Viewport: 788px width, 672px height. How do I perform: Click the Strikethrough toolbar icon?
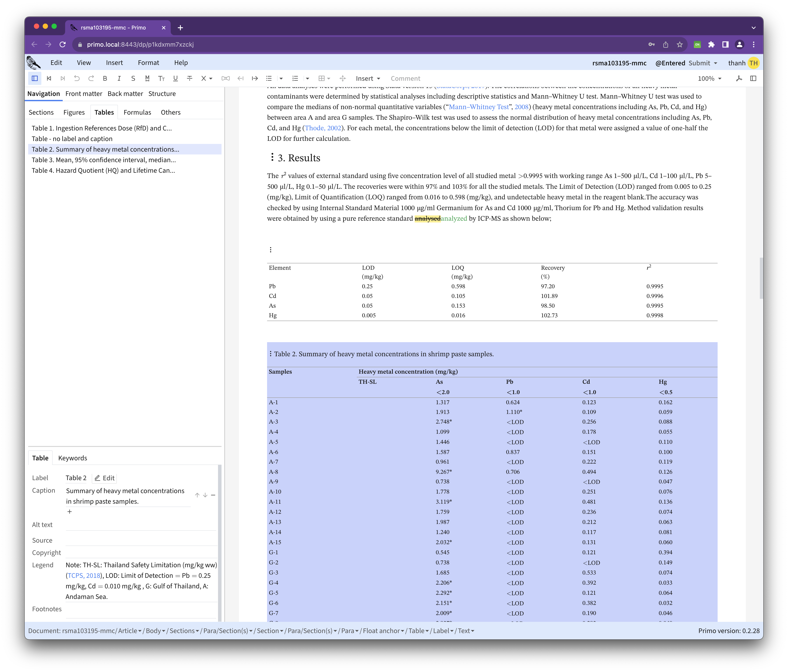[x=189, y=78]
